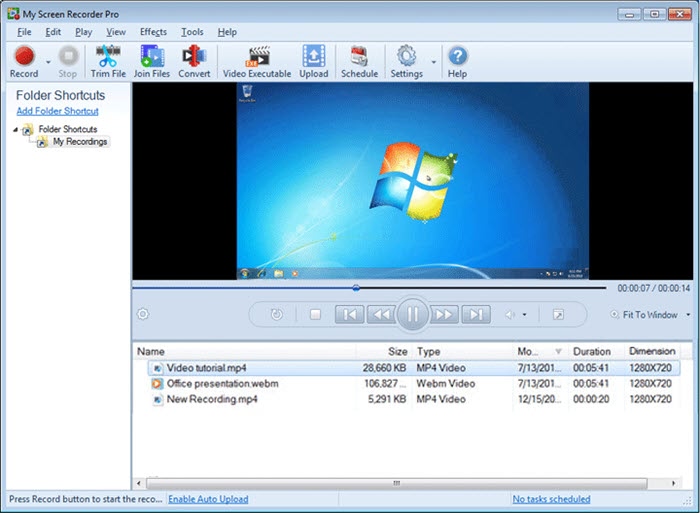The height and width of the screenshot is (513, 700).
Task: Click the Add Folder Shortcut link
Action: 57,111
